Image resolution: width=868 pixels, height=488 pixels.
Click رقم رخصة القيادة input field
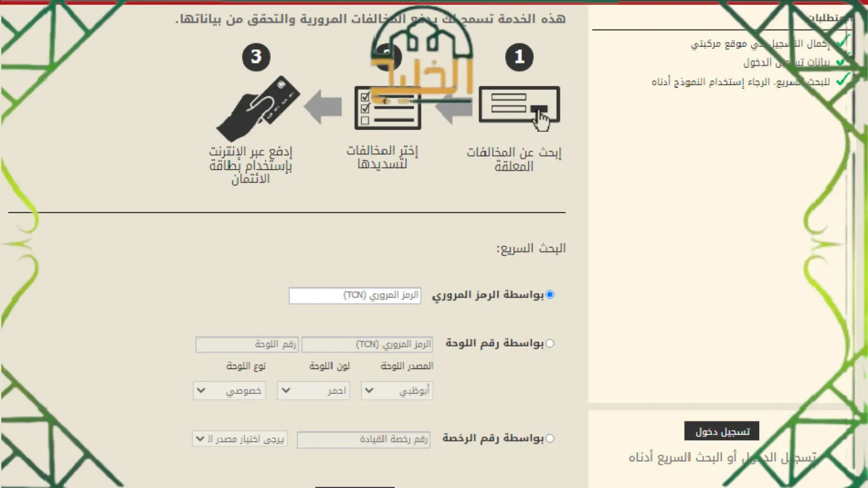click(x=363, y=439)
